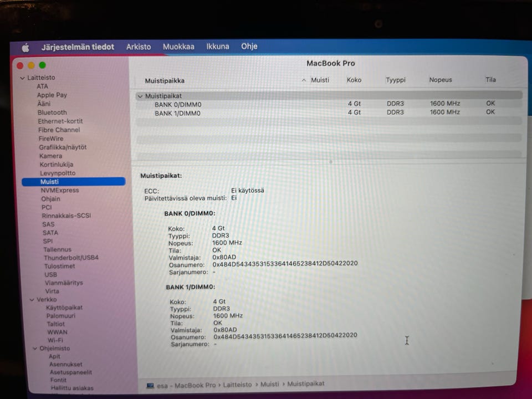532x399 pixels.
Task: Select Ohjain in sidebar
Action: click(50, 199)
